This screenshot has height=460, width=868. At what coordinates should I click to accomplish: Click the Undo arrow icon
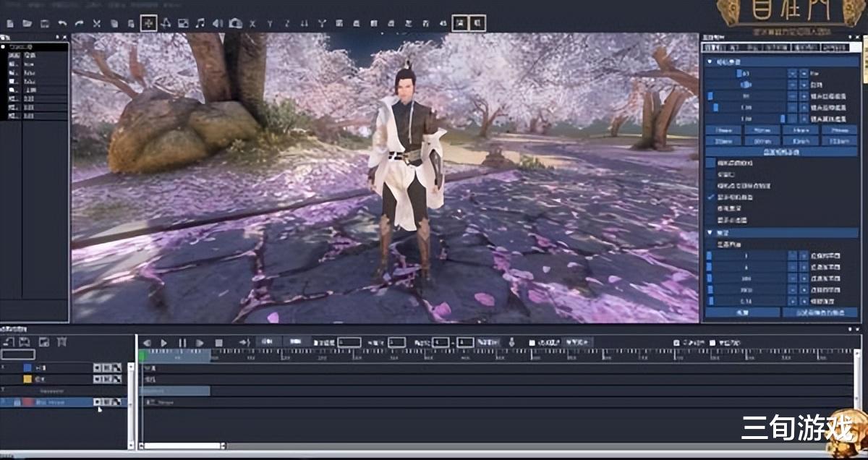tap(62, 24)
